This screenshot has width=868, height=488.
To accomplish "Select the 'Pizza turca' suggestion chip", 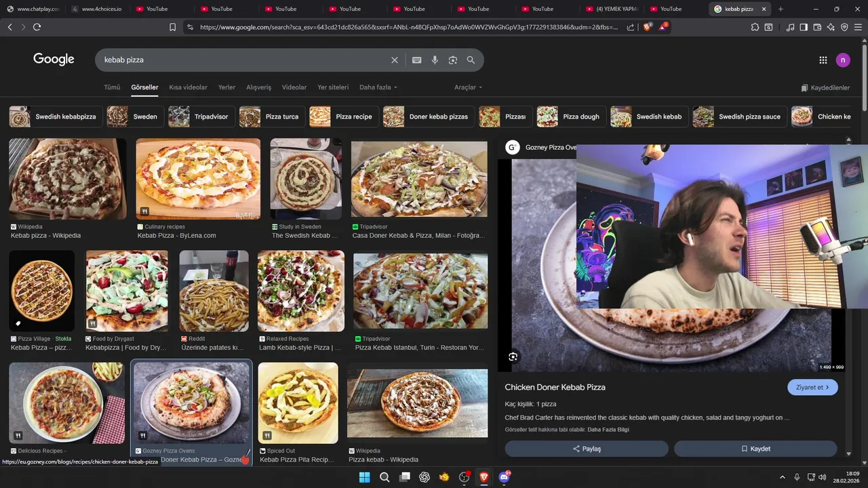I will [272, 117].
